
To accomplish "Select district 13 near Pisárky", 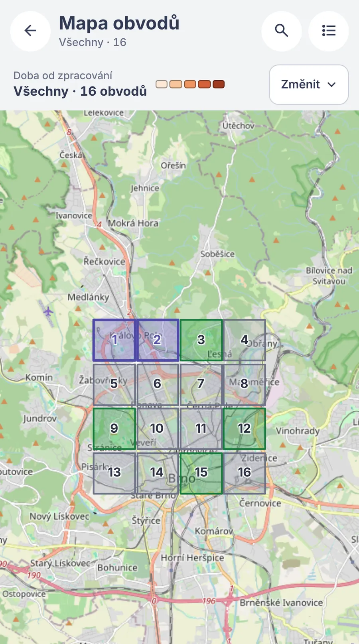I will 114,473.
